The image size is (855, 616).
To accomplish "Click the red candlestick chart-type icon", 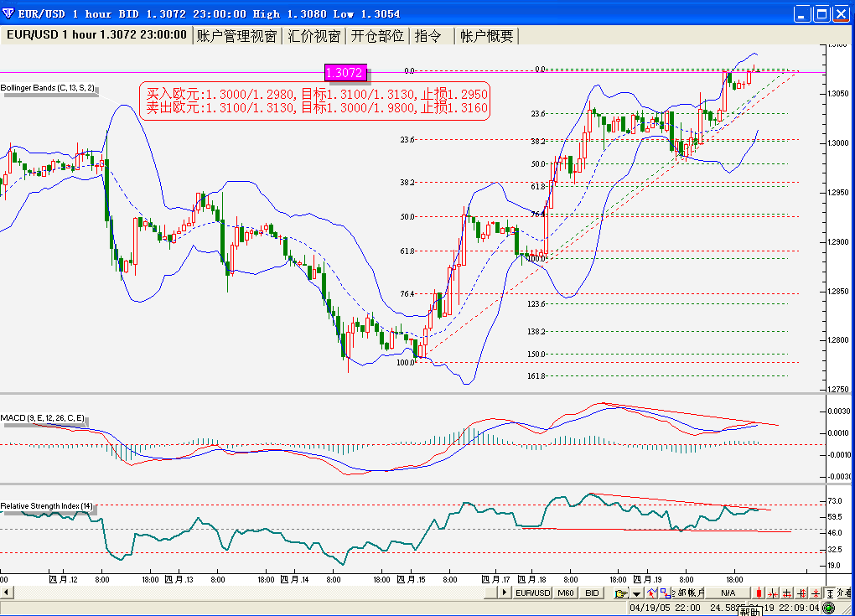I will pos(759,593).
